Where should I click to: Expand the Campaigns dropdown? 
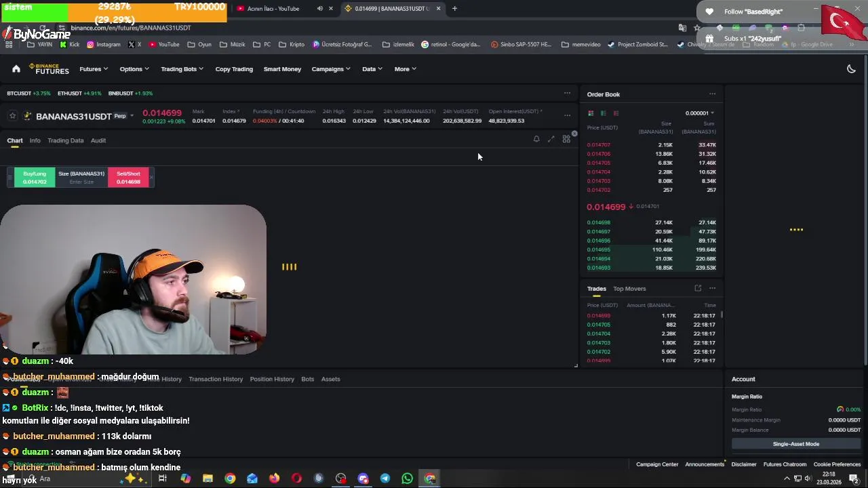(x=331, y=68)
